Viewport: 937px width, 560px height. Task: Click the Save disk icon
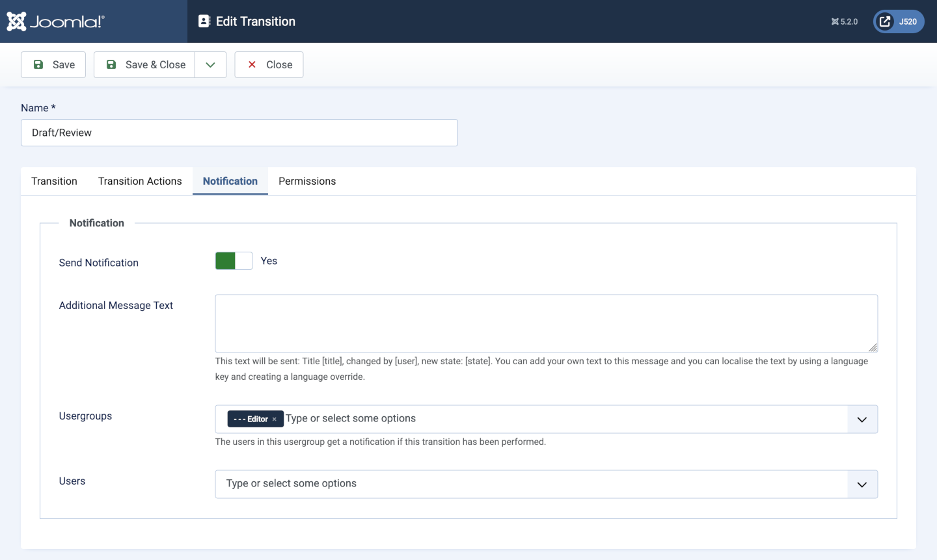[39, 64]
